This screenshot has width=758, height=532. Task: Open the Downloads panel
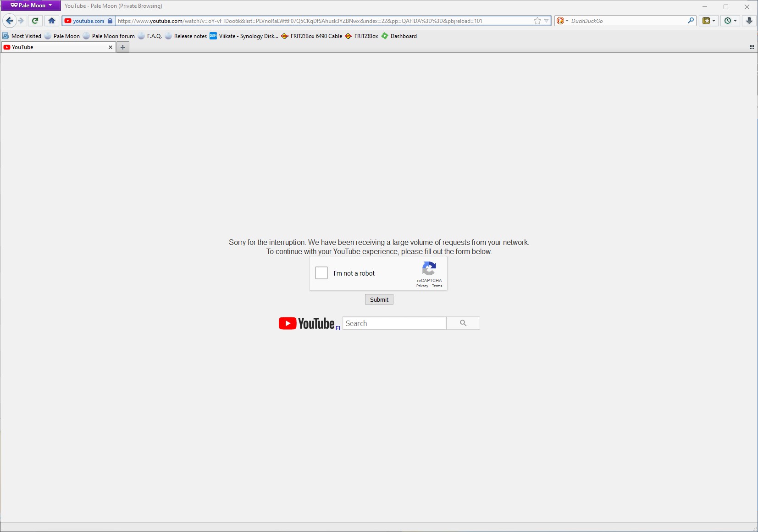(x=749, y=21)
